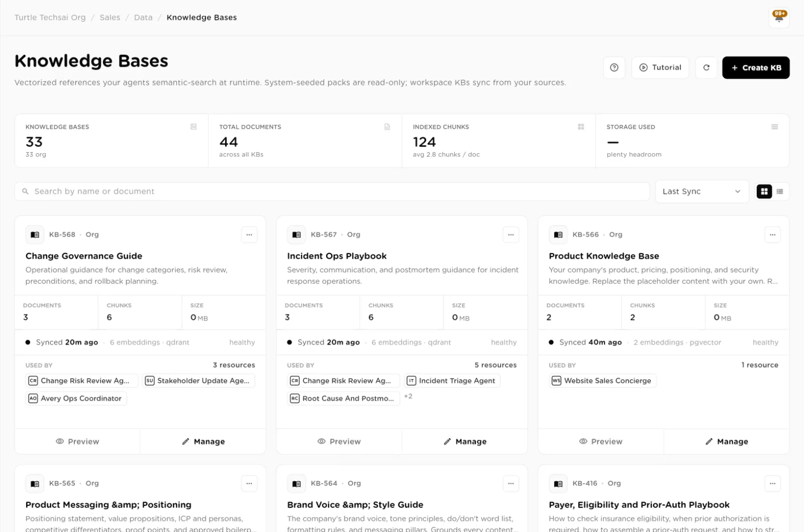Open the Product Knowledge Base title
804x532 pixels.
click(604, 256)
